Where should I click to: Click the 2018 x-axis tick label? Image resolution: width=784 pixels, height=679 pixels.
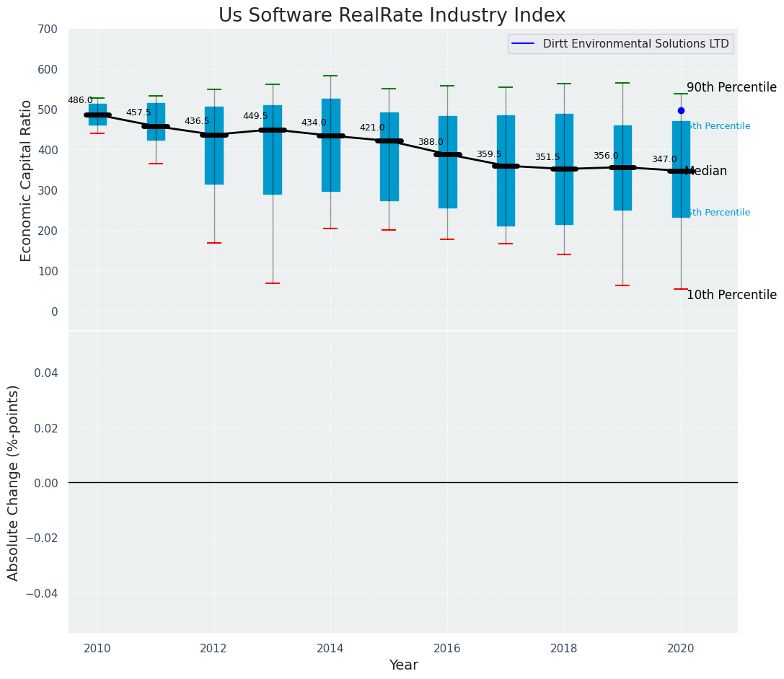[564, 649]
